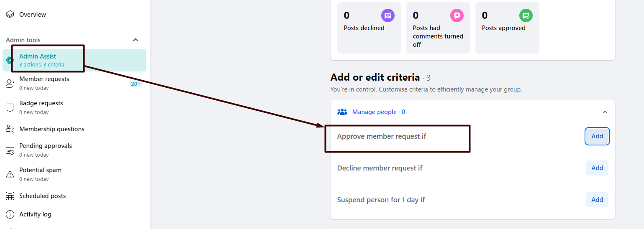
Task: Click the Membership questions icon
Action: pos(10,129)
